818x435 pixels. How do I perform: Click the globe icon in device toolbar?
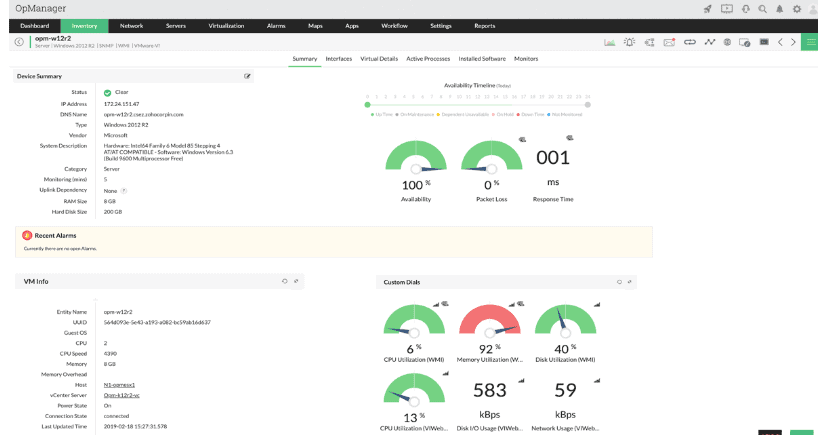727,42
